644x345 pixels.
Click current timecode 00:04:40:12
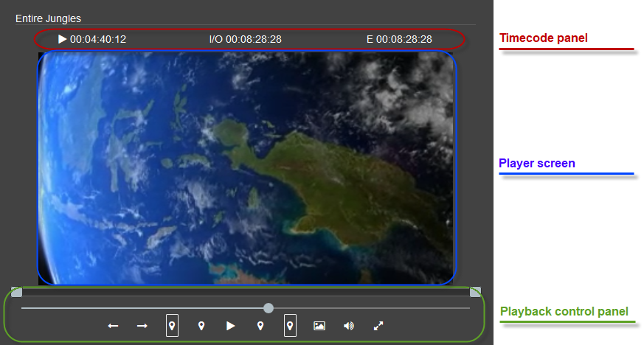(98, 39)
